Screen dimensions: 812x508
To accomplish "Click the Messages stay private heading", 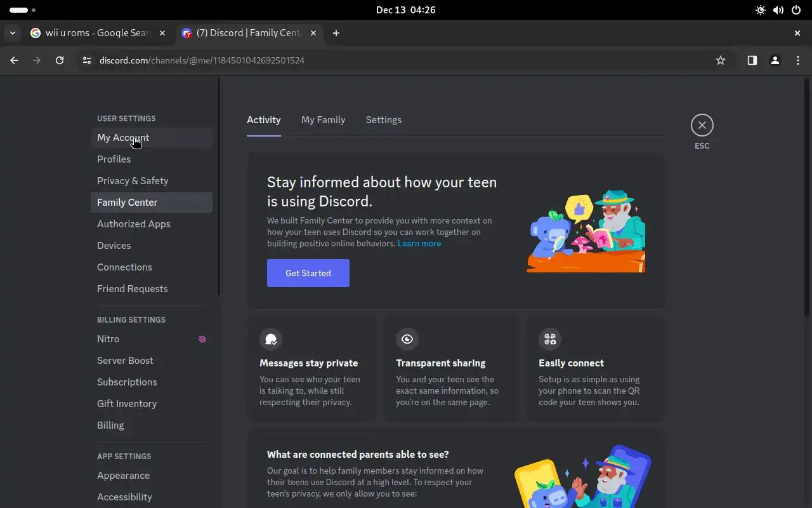I will (309, 363).
